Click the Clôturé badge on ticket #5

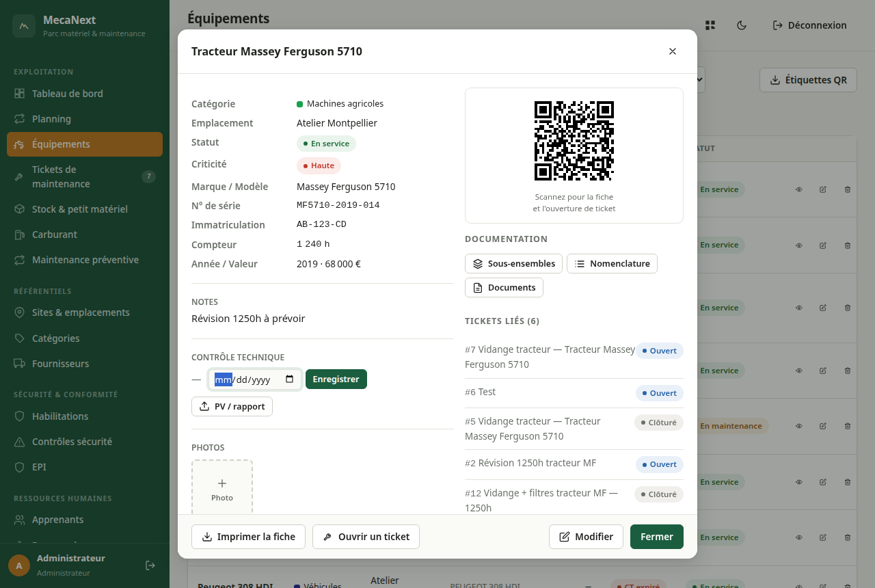(659, 423)
